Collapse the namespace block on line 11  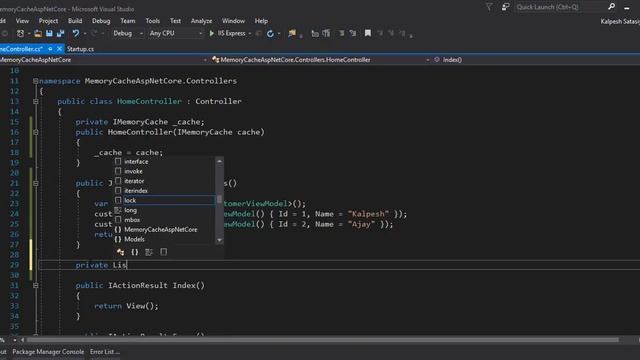point(36,81)
